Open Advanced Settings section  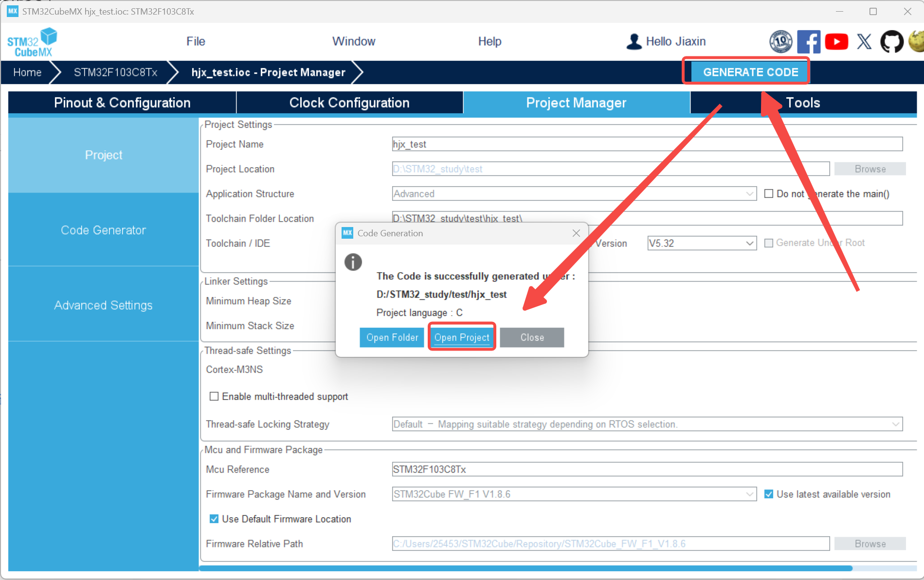[103, 305]
